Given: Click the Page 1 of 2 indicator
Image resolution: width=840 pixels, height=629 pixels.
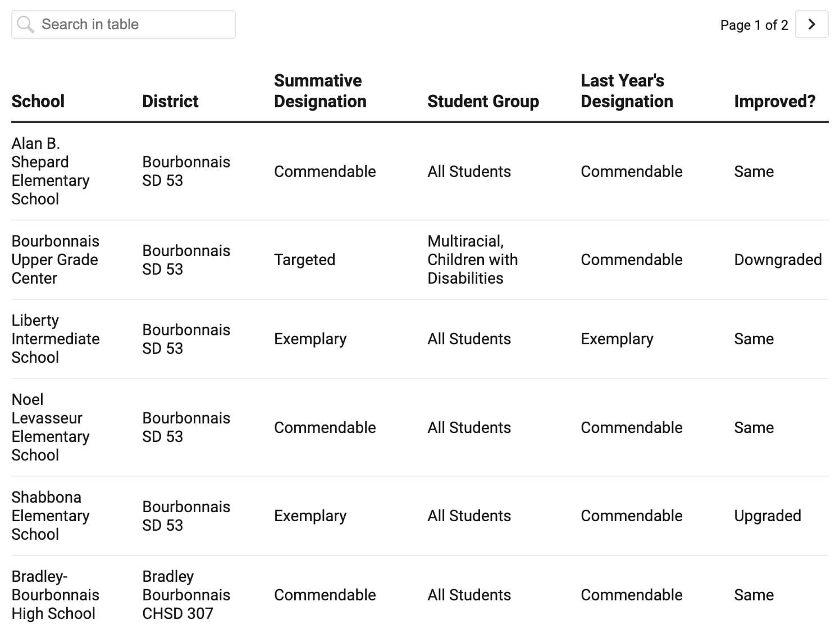Looking at the screenshot, I should point(754,25).
